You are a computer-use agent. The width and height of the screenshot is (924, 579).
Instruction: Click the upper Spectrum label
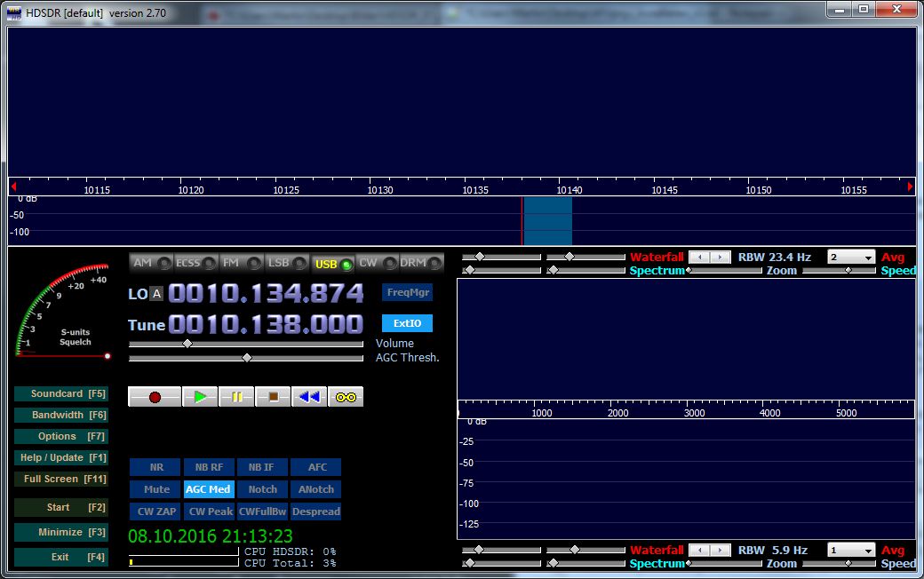657,270
